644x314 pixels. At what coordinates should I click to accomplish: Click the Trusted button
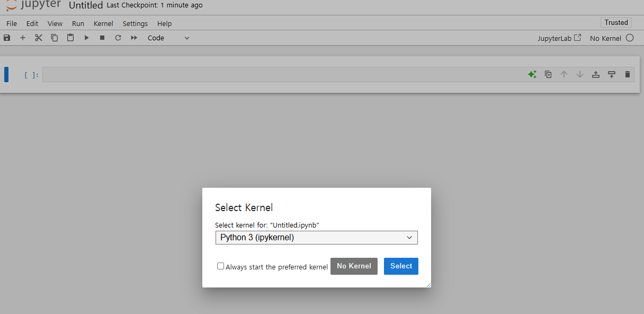point(616,22)
